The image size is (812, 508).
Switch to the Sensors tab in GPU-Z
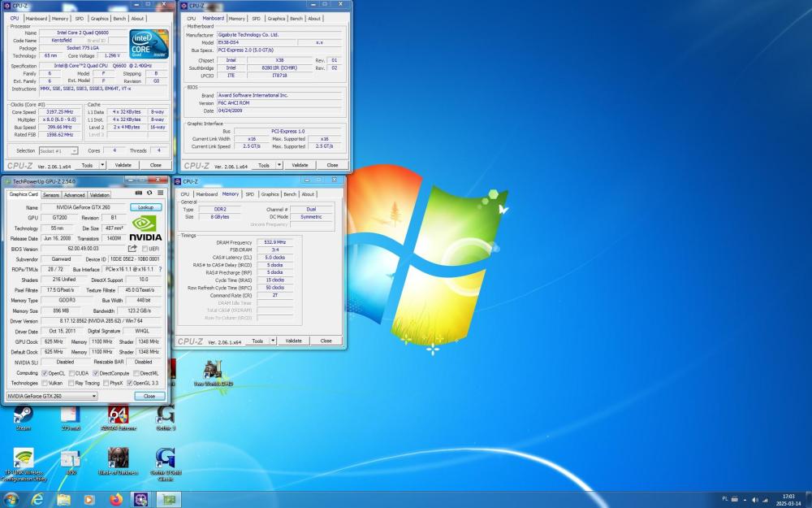(x=50, y=195)
